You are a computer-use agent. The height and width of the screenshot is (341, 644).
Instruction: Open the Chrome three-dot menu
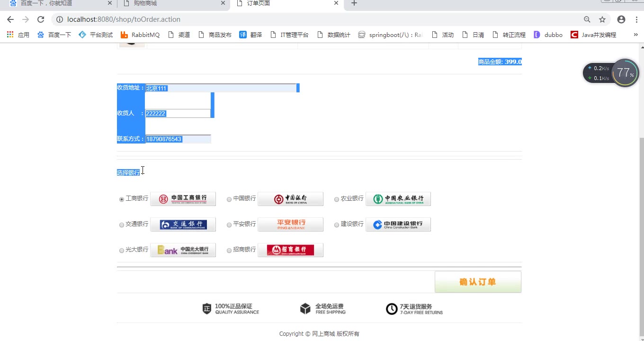point(637,19)
